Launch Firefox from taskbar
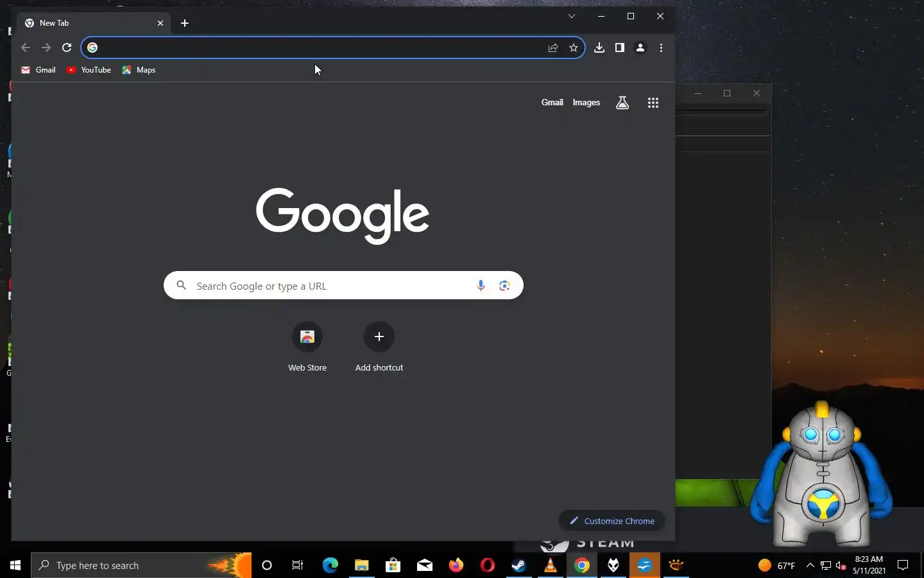 click(x=456, y=565)
